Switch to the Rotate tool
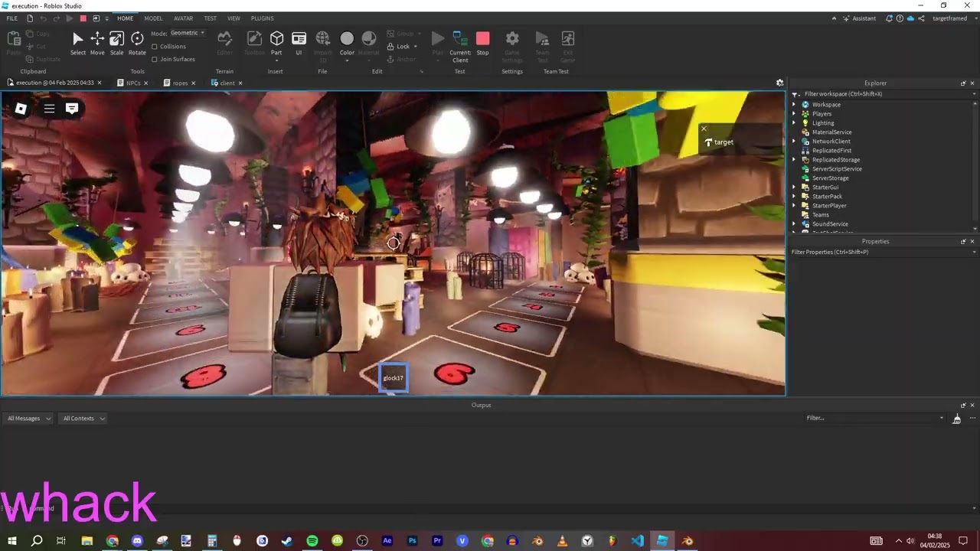This screenshot has height=551, width=980. tap(137, 44)
